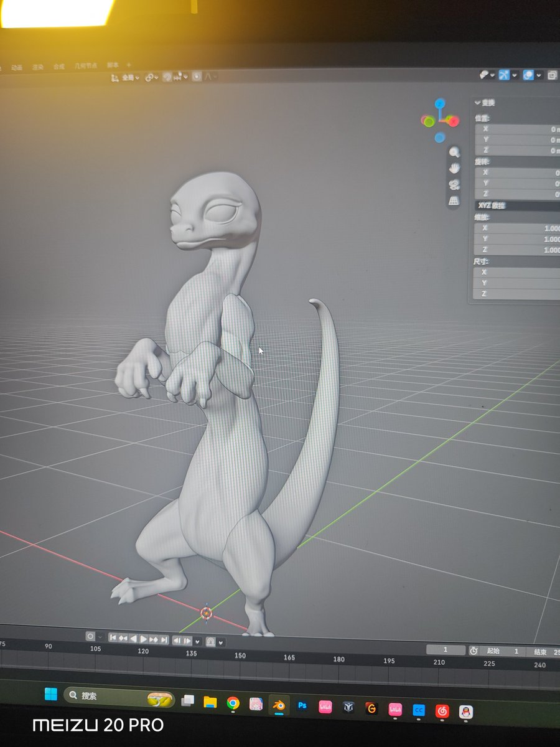Toggle snapping magnet icon in header
Viewport: 560px width, 747px height.
[167, 77]
